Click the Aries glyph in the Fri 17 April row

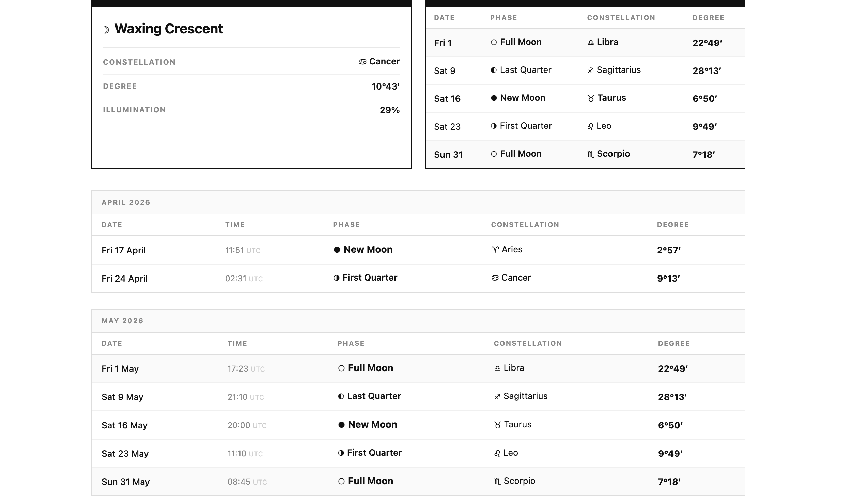click(495, 250)
